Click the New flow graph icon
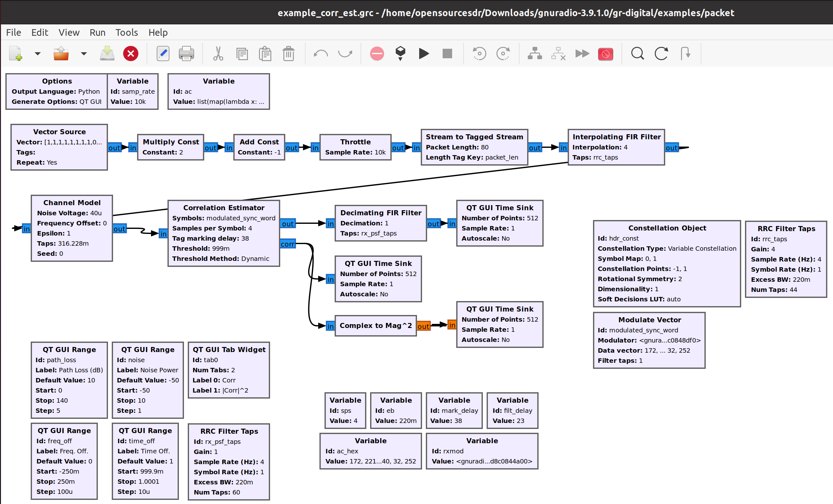The image size is (833, 504). (16, 54)
